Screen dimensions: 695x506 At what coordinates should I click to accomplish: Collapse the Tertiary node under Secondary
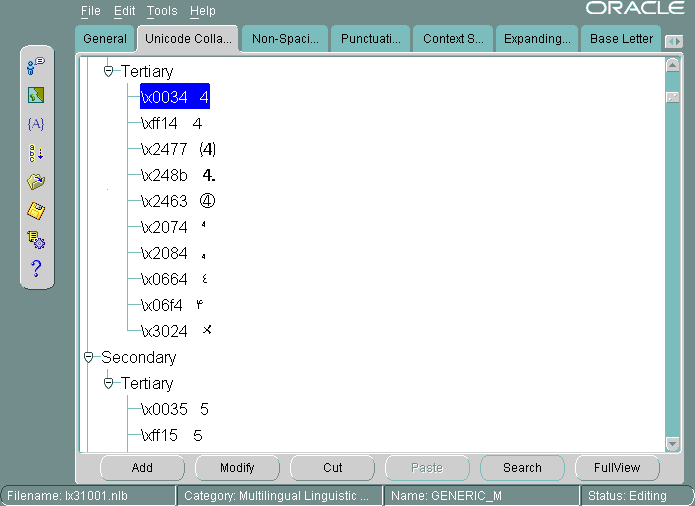(109, 383)
